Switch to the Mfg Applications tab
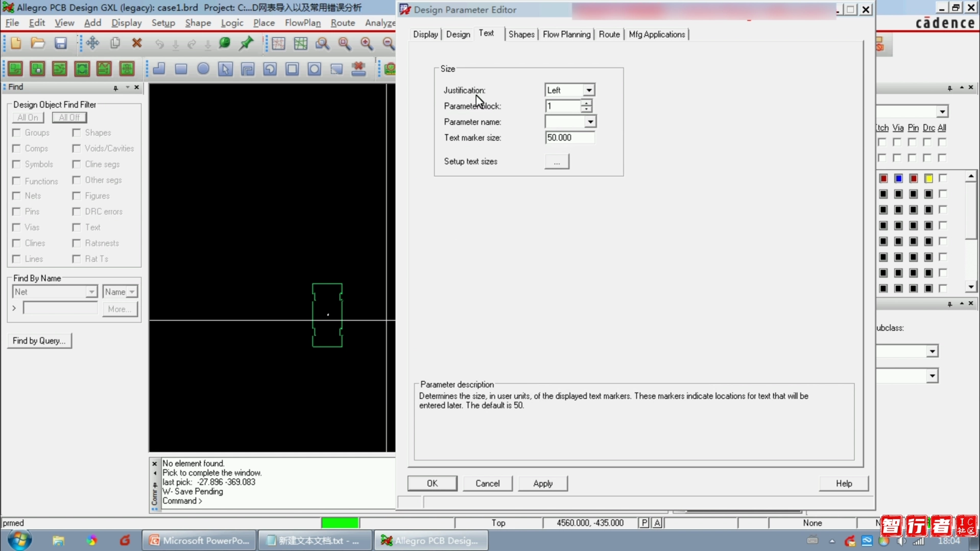The width and height of the screenshot is (980, 551). 657,34
